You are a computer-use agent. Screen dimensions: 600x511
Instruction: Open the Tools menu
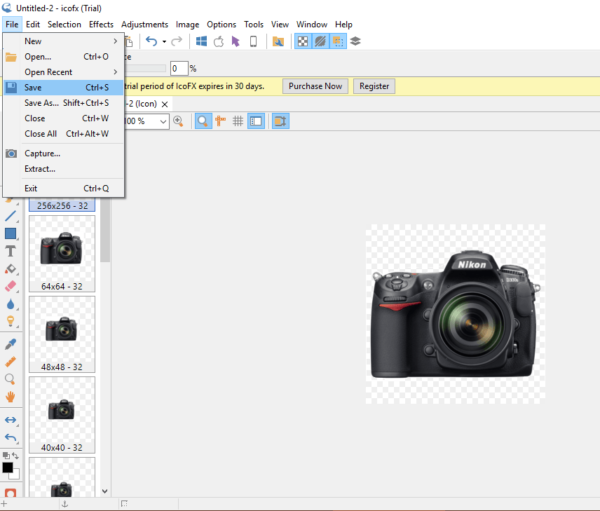tap(254, 24)
